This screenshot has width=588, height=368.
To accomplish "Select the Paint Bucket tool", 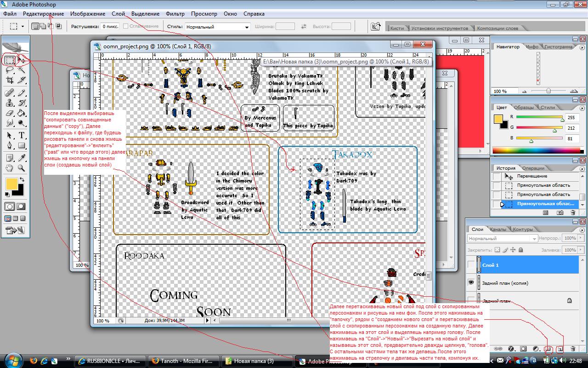I will [x=22, y=113].
